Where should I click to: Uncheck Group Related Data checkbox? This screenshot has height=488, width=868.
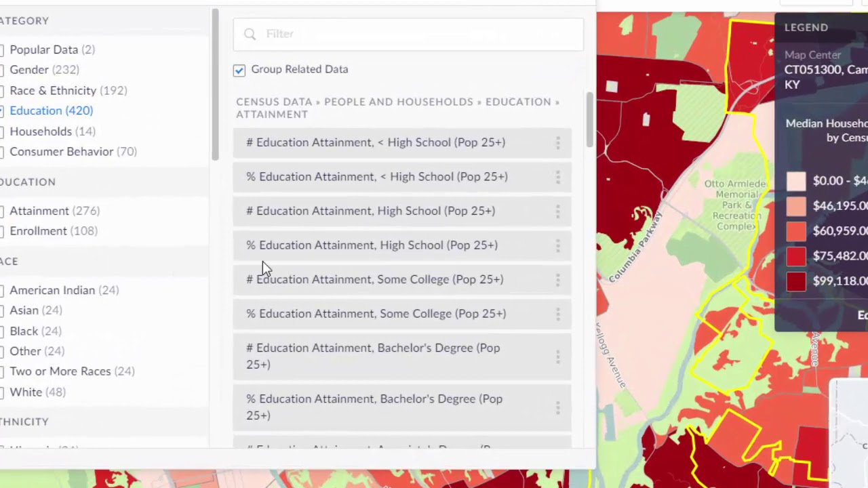pos(239,70)
